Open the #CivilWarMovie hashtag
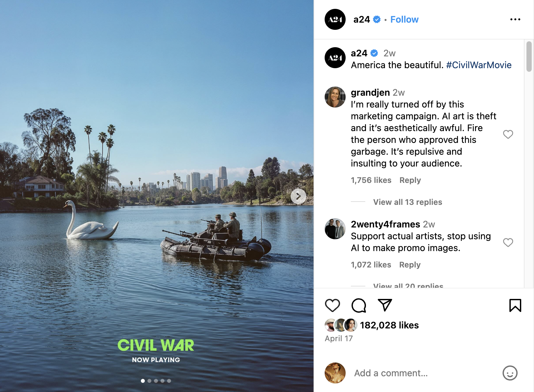534x392 pixels. [479, 65]
